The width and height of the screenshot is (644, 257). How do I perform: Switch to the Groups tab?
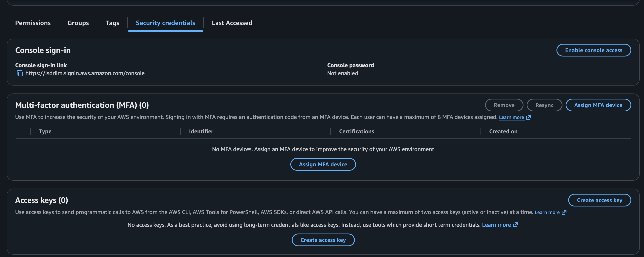(x=78, y=23)
